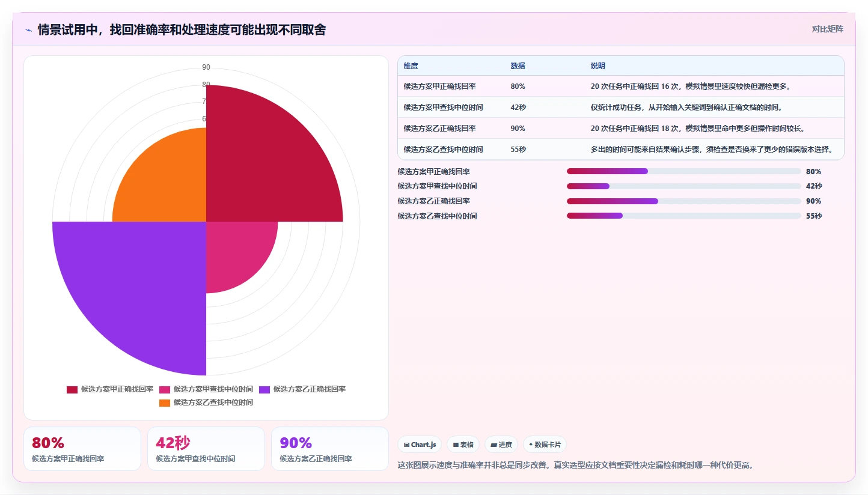Click the main title 情景试用中，找回准确率和处理速度
This screenshot has height=495, width=868.
182,29
